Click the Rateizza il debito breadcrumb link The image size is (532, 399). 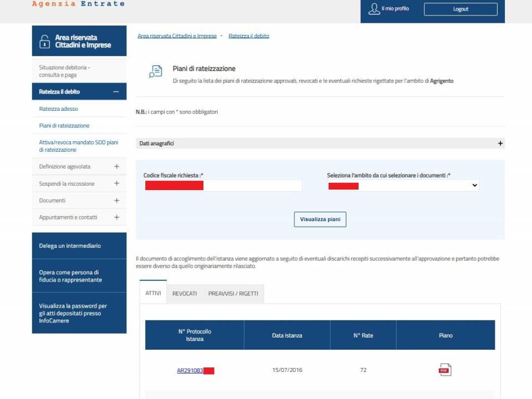tap(249, 35)
